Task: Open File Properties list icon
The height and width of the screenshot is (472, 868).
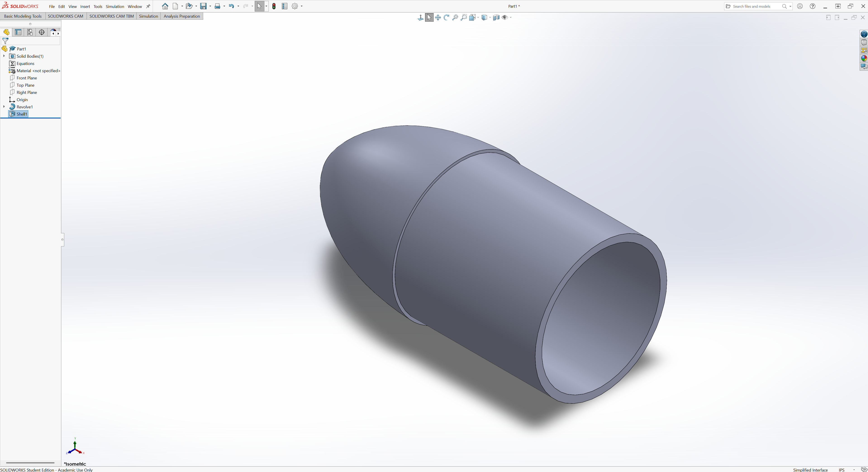Action: (284, 6)
